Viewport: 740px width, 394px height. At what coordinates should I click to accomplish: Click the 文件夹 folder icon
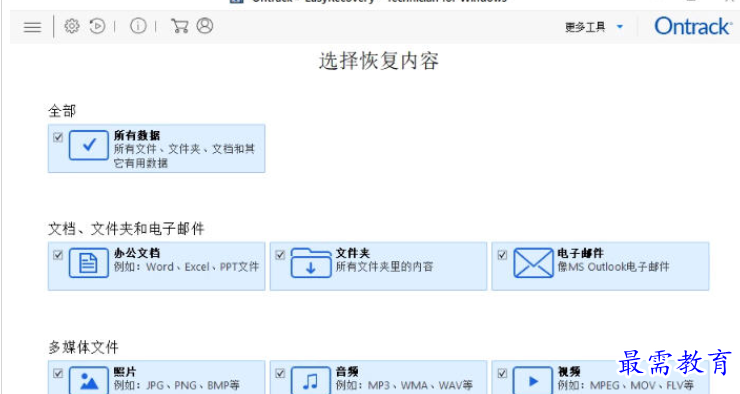[x=311, y=263]
